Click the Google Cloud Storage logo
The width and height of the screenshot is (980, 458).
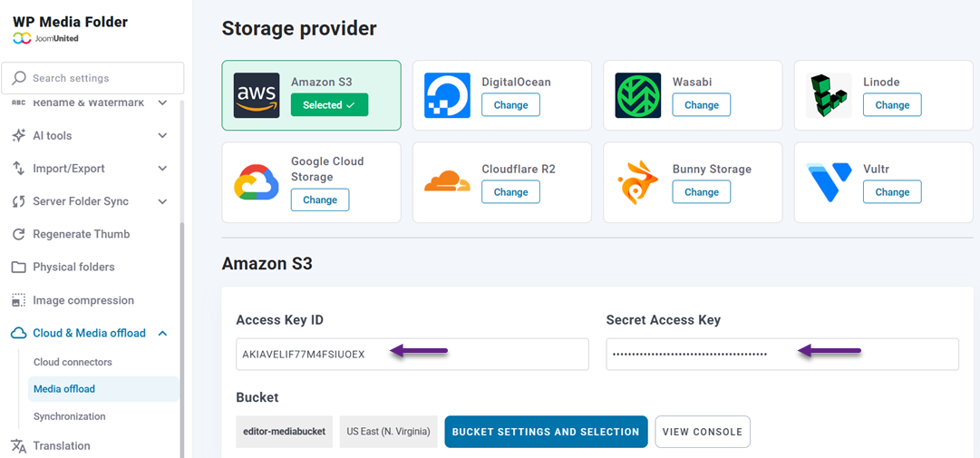coord(257,182)
